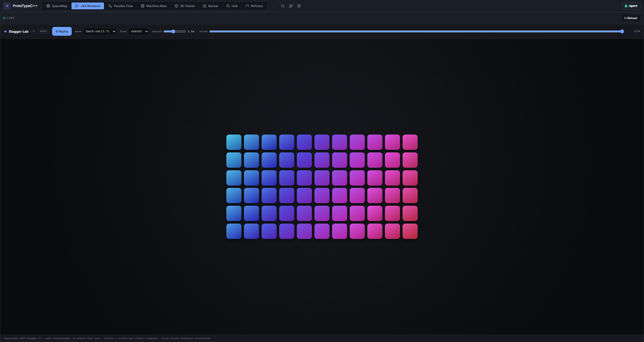Screen dimensions: 644x342
Task: Open the from dropdown set to center
Action: [138, 31]
